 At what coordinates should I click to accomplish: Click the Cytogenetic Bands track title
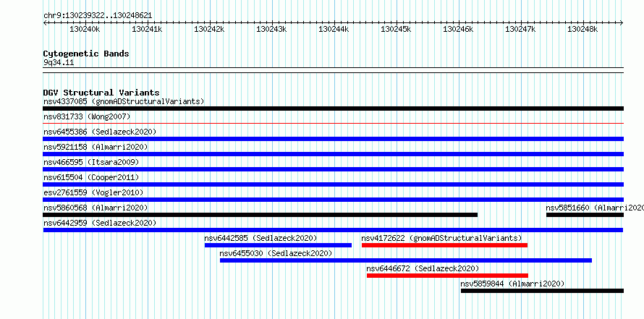pyautogui.click(x=86, y=54)
